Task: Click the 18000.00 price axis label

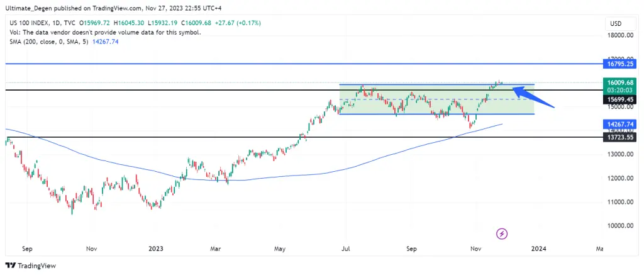Action: (619, 35)
